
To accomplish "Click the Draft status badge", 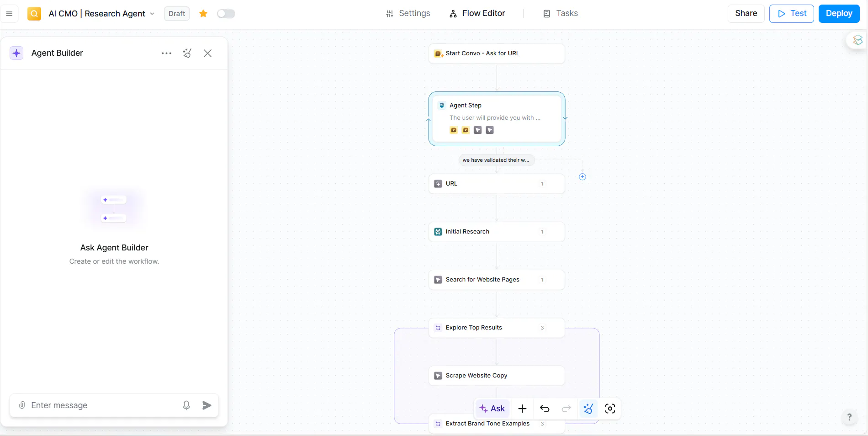I will (177, 14).
